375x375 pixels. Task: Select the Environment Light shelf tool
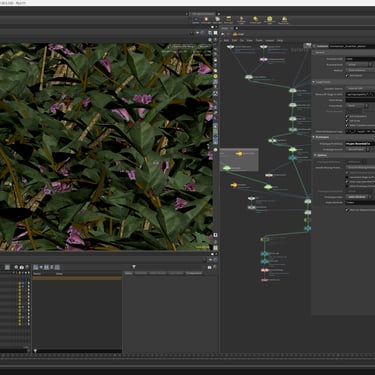click(x=269, y=20)
